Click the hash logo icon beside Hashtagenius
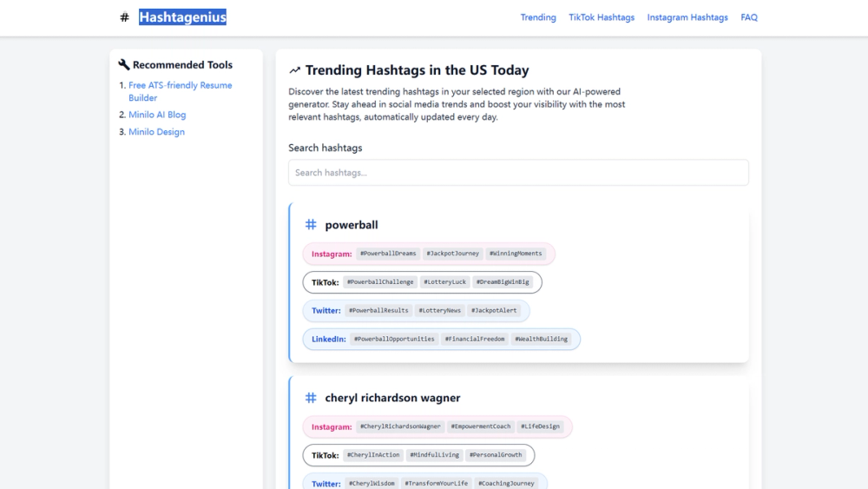This screenshot has width=868, height=489. point(124,17)
